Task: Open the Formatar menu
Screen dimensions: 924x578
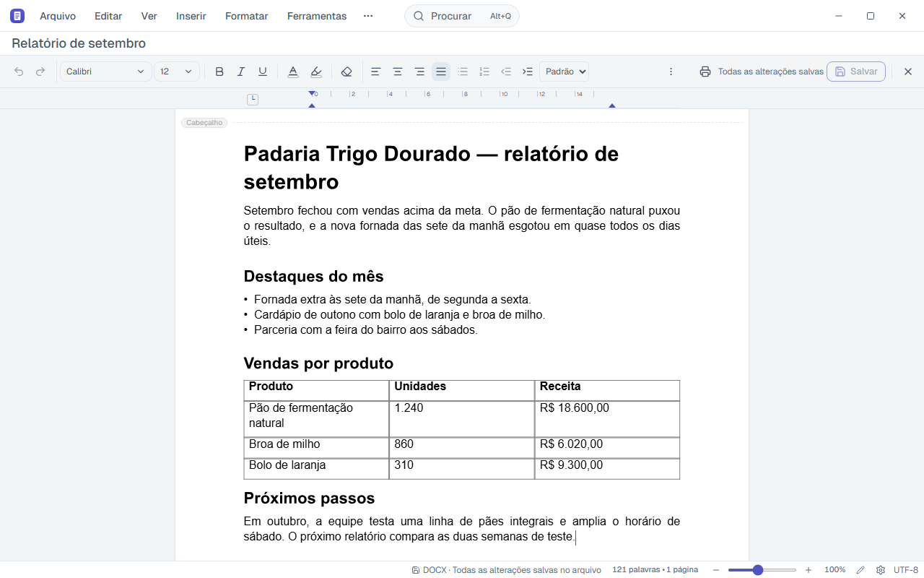Action: (x=247, y=16)
